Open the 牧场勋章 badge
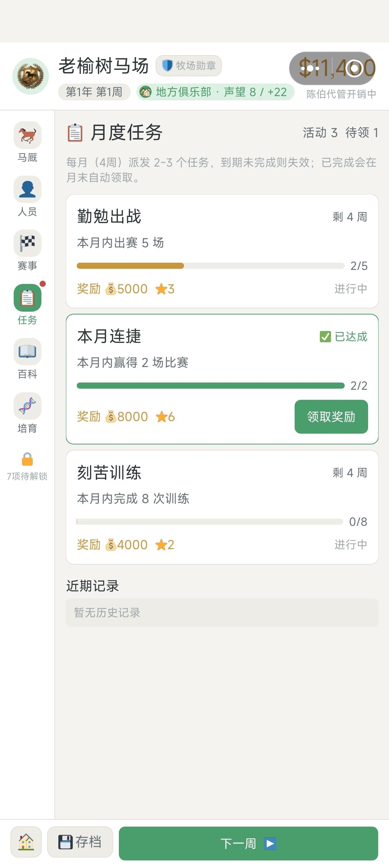This screenshot has height=868, width=389. (x=189, y=65)
